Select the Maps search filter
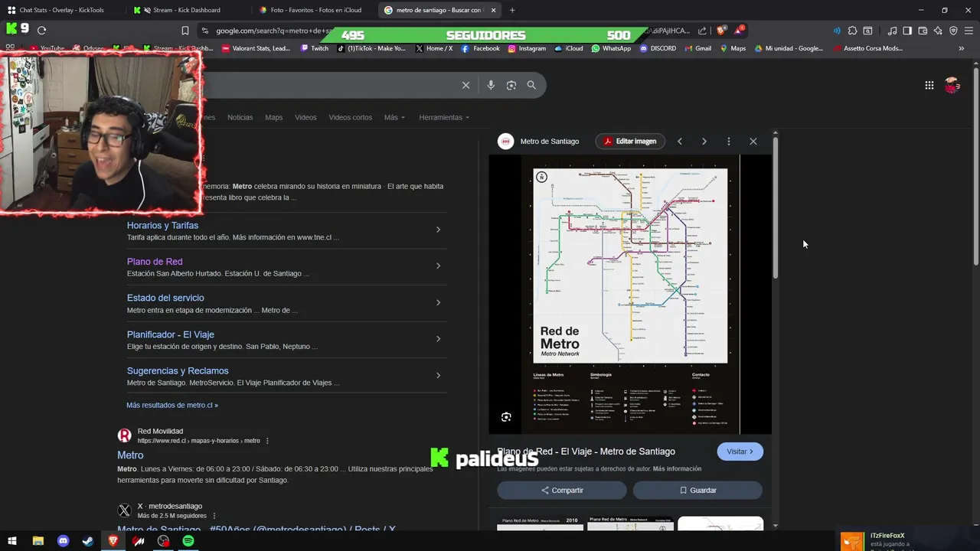Image resolution: width=980 pixels, height=551 pixels. (x=273, y=117)
